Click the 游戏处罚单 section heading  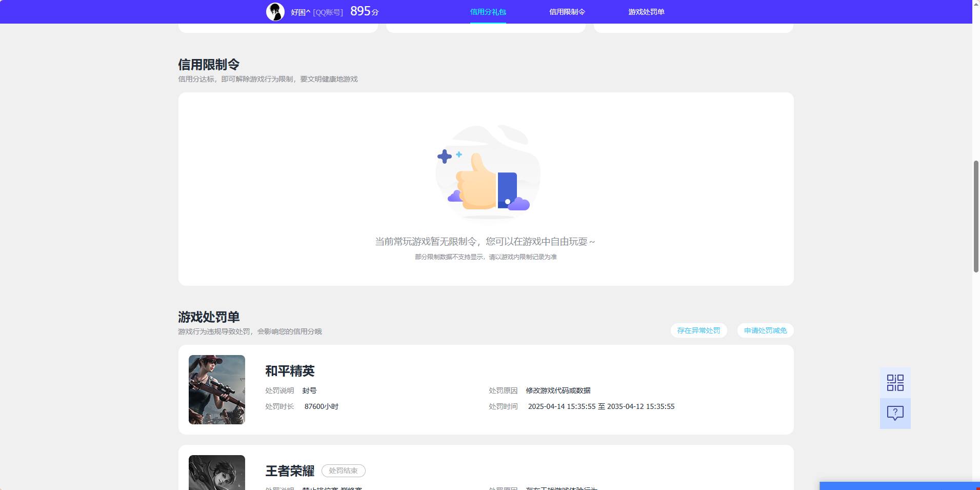(209, 317)
